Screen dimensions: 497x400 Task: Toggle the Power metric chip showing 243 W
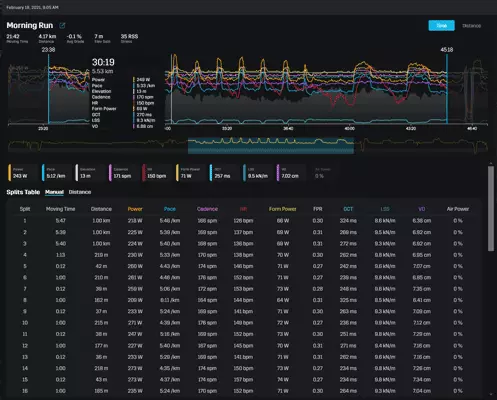[x=22, y=173]
